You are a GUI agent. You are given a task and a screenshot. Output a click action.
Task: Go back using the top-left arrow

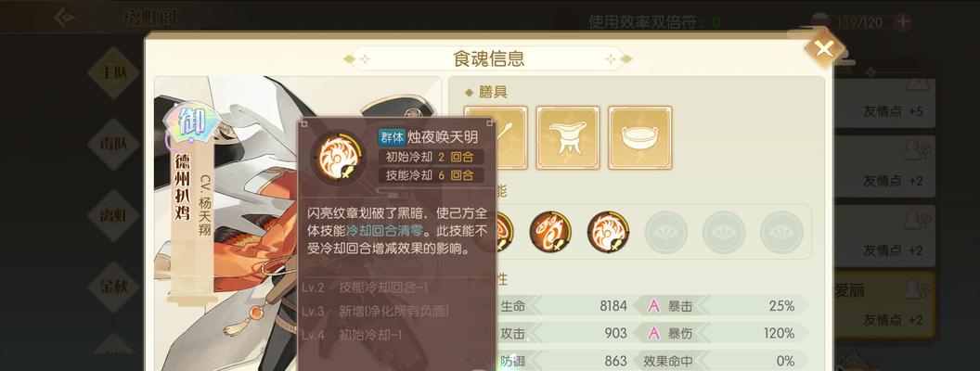pos(64,17)
